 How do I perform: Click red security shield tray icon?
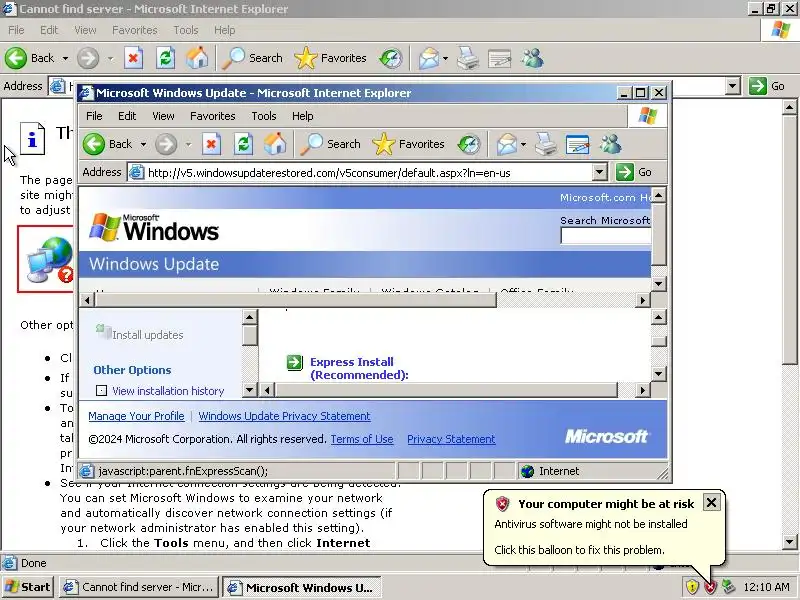click(x=710, y=587)
